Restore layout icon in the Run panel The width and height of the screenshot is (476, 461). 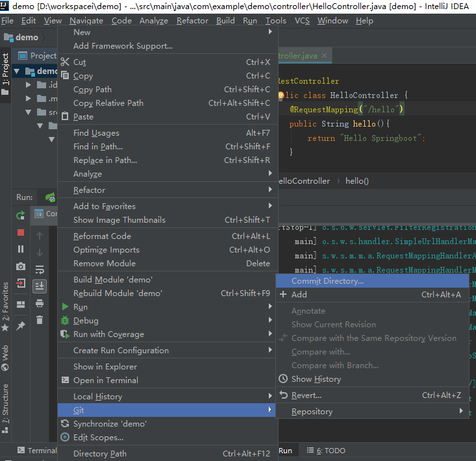(21, 305)
